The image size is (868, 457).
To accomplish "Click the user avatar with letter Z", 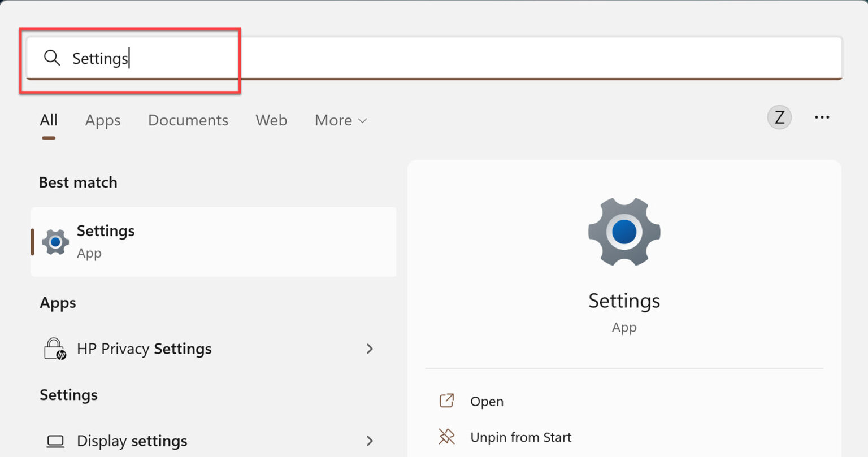I will point(779,117).
